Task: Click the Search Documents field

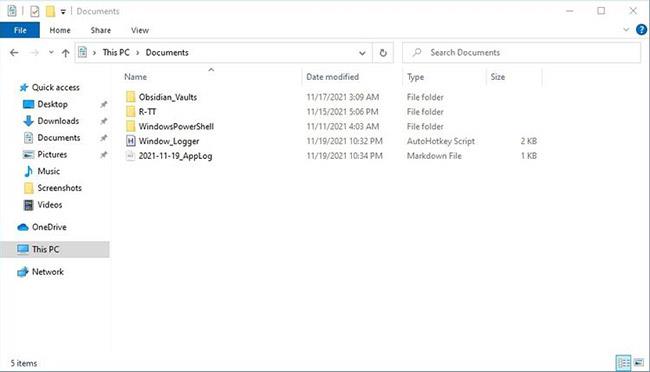Action: click(x=521, y=53)
